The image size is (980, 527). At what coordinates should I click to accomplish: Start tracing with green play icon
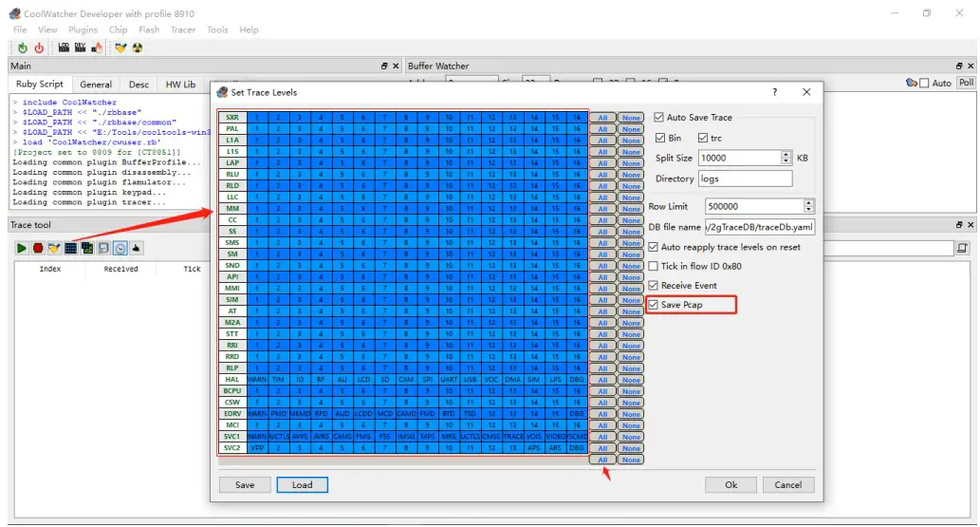pyautogui.click(x=21, y=249)
